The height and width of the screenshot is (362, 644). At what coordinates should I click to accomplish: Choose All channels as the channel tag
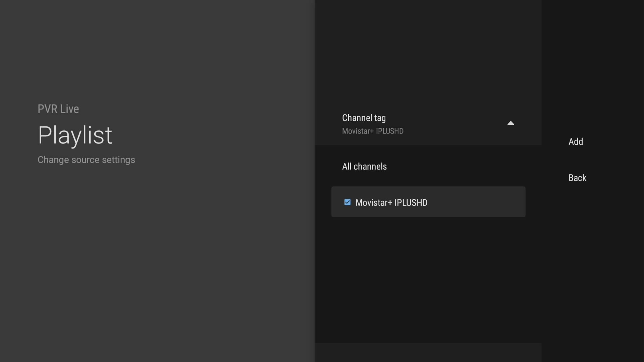click(x=364, y=167)
